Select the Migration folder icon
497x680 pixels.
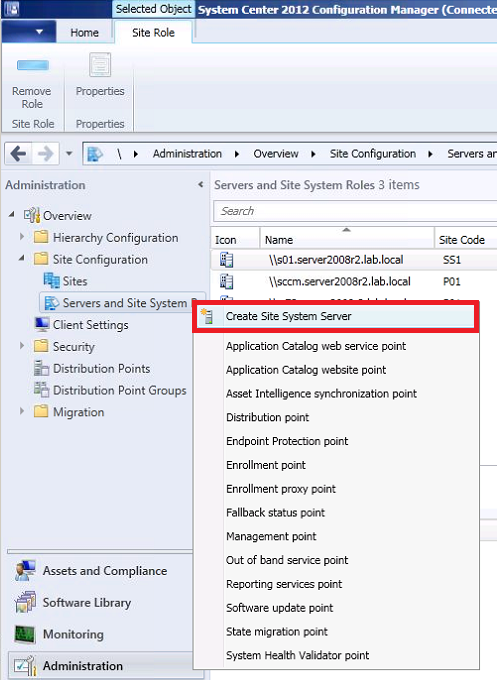click(41, 411)
